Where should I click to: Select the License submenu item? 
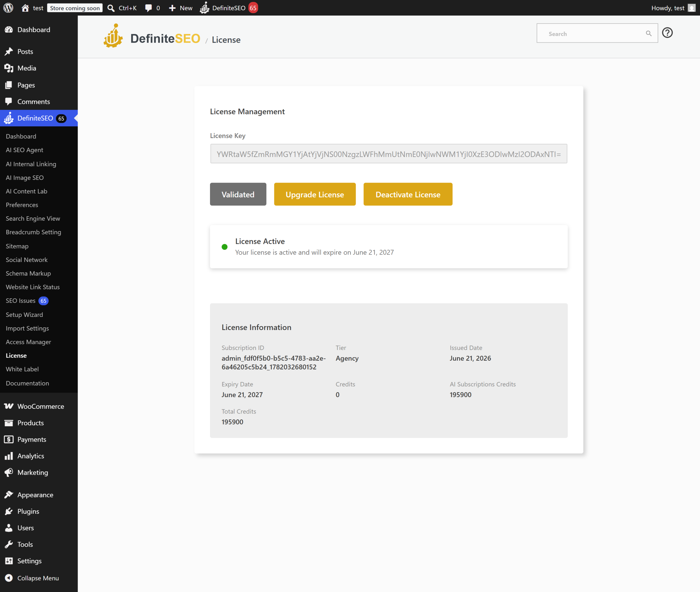16,355
